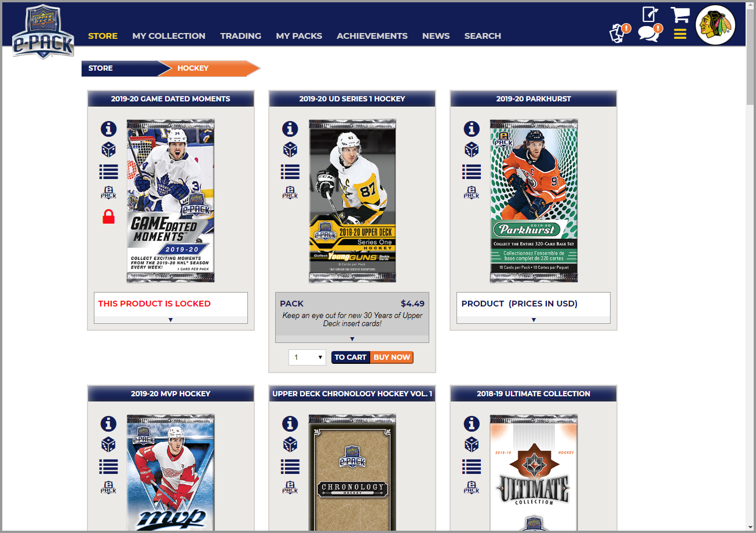Viewport: 756px width, 533px height.
Task: Open the Search page
Action: (x=483, y=36)
